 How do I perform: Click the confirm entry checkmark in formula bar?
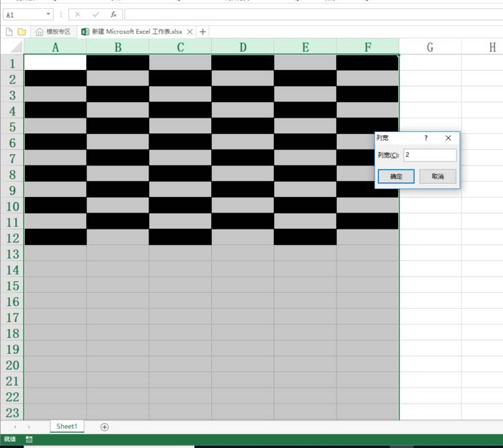(95, 14)
